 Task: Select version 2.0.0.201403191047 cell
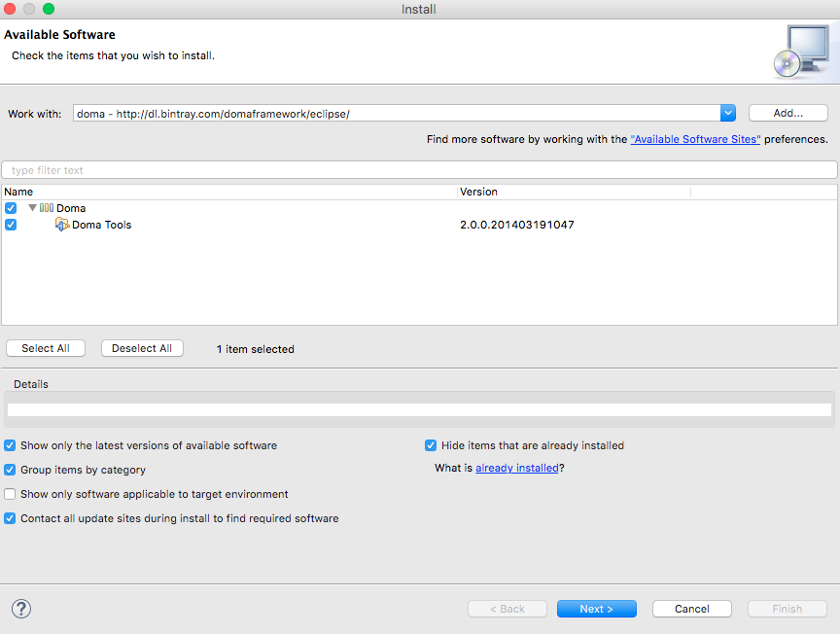pos(517,225)
